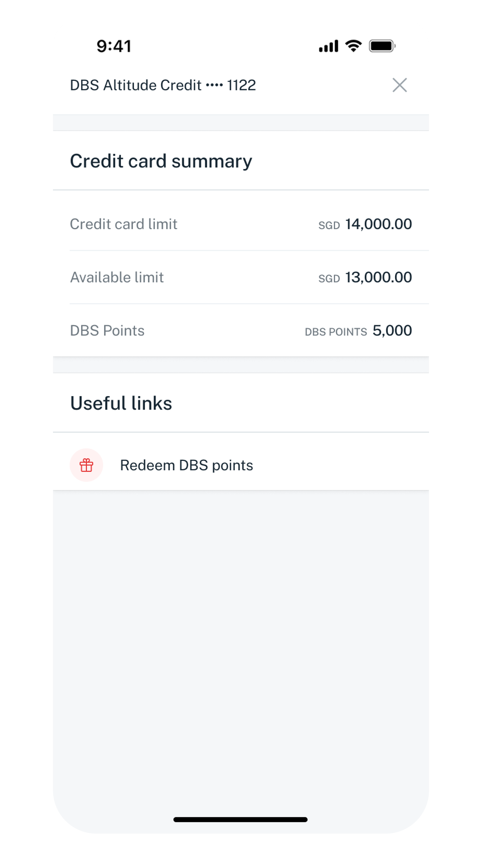The height and width of the screenshot is (868, 482).
Task: Tap the cellular signal strength icon
Action: 328,46
